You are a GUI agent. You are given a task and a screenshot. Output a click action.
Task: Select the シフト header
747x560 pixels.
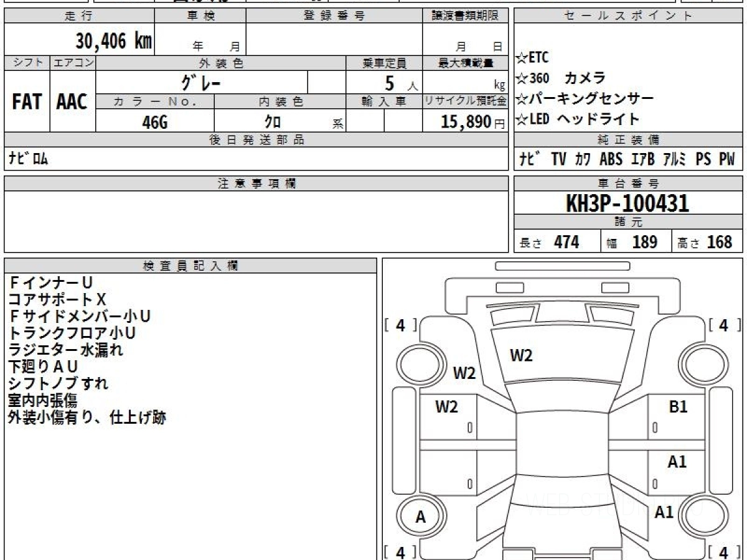[27, 63]
